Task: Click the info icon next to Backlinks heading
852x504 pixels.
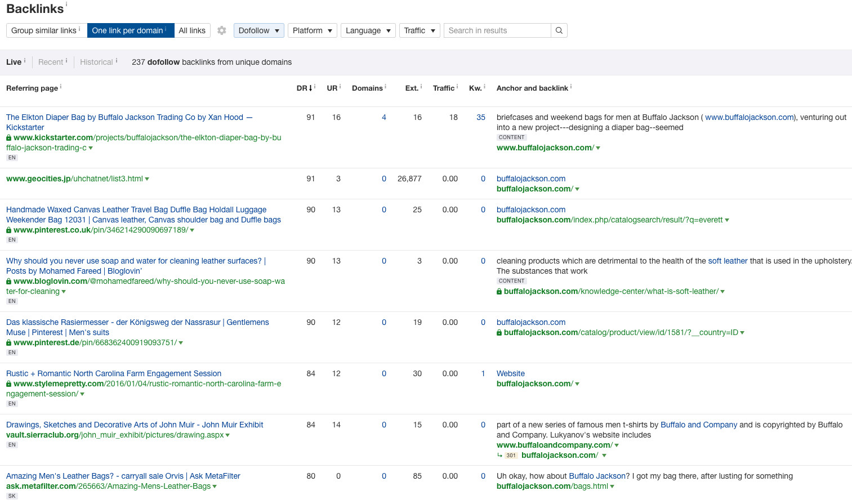Action: [66, 4]
